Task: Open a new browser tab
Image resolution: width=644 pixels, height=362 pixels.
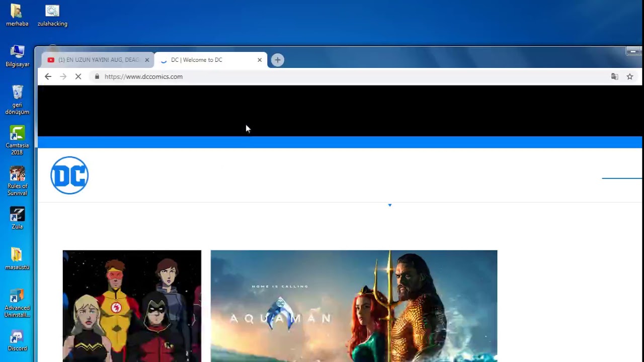Action: (x=277, y=60)
